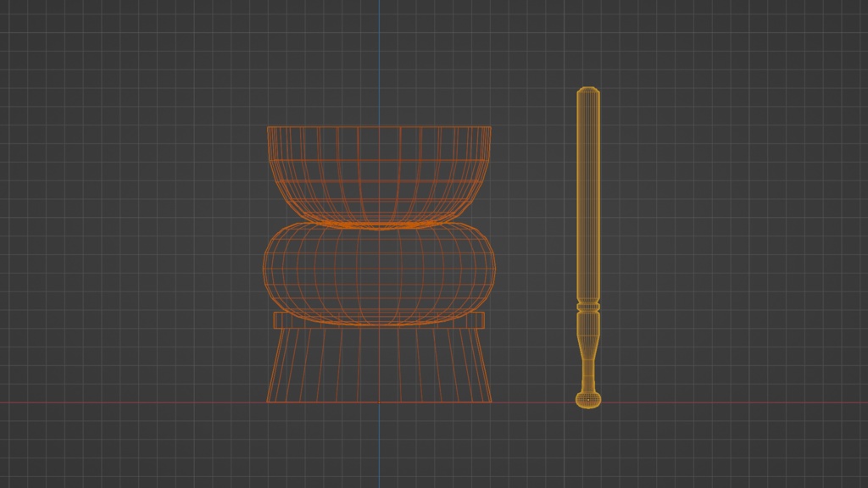Click the top end of the mallet handle
Viewport: 868px width, 488px height.
click(x=588, y=89)
